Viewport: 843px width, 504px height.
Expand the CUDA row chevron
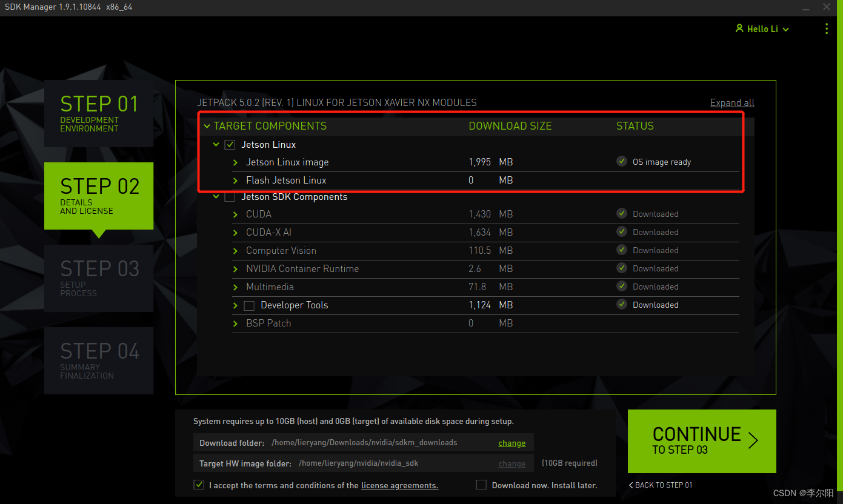click(x=235, y=214)
